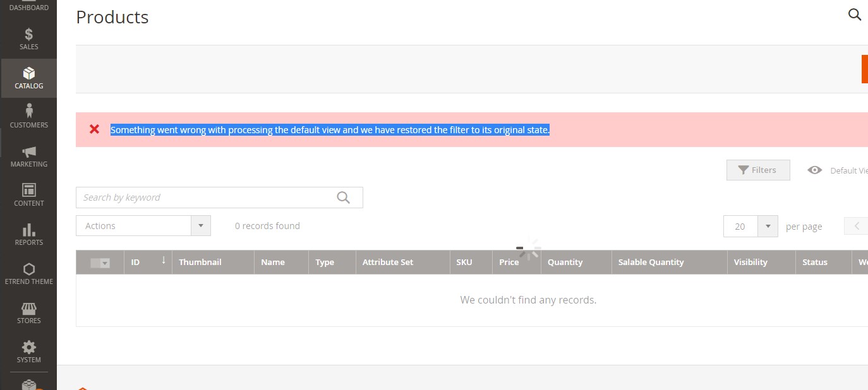Click the global search magnifier icon
The width and height of the screenshot is (868, 390).
click(855, 15)
